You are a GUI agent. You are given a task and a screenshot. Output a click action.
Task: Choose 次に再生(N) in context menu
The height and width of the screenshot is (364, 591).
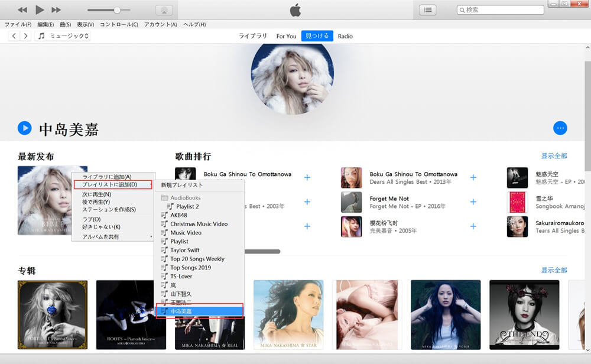tap(113, 194)
